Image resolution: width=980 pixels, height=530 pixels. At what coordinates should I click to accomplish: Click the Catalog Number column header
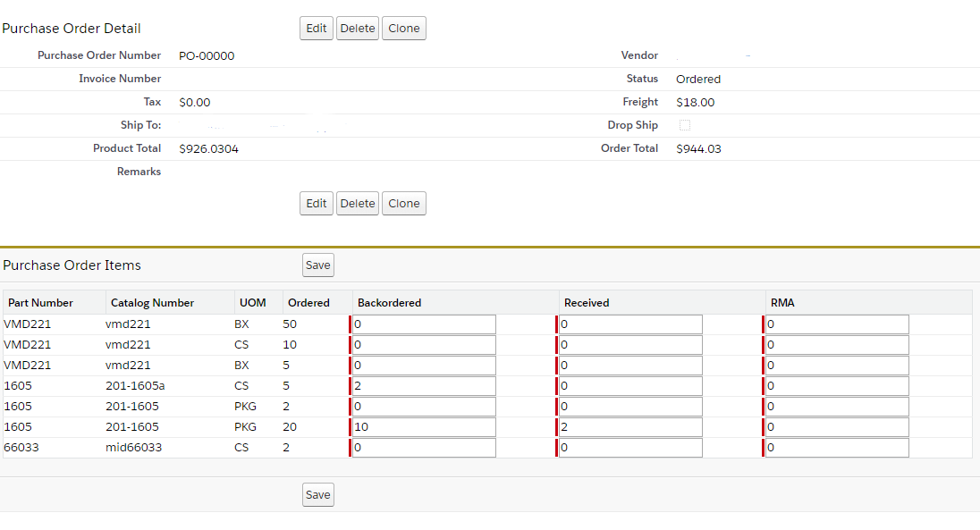tap(152, 303)
